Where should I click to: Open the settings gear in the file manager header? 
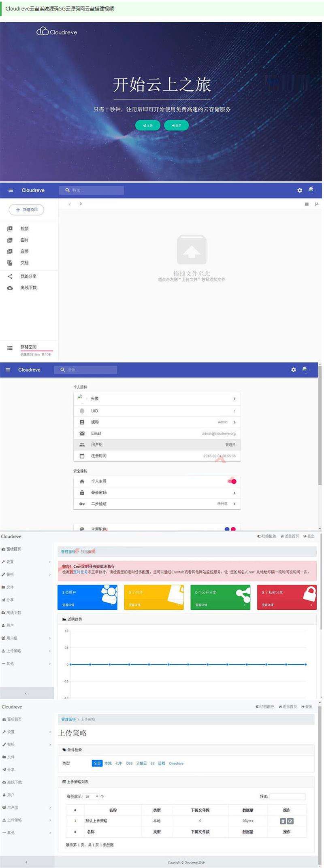coord(300,190)
